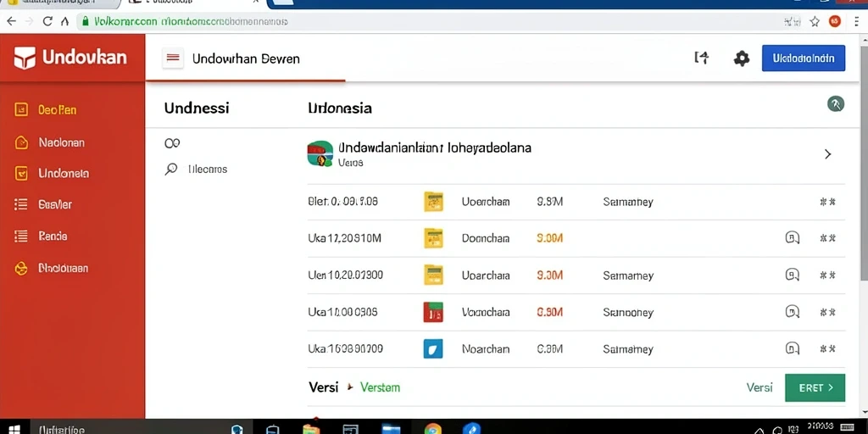Screen dimensions: 868x434
Task: Select Rende in the sidebar
Action: pyautogui.click(x=53, y=236)
